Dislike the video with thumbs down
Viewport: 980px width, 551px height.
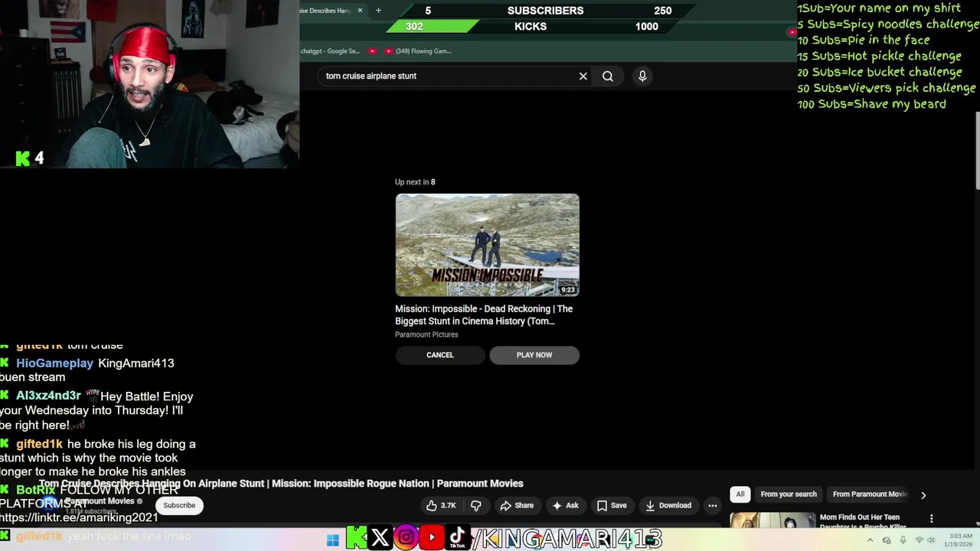(475, 505)
